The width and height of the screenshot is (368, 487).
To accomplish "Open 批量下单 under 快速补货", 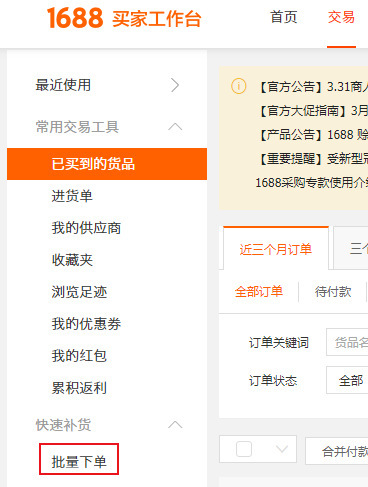I will click(x=79, y=462).
